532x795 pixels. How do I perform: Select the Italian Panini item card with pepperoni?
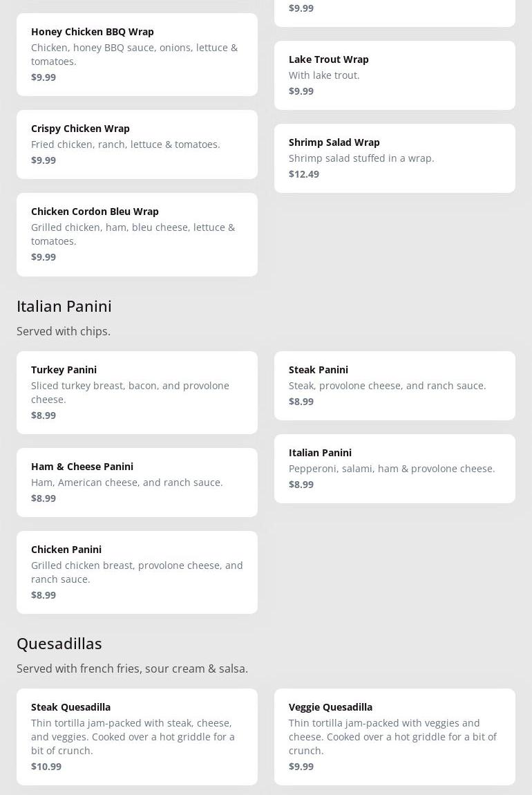tap(395, 468)
